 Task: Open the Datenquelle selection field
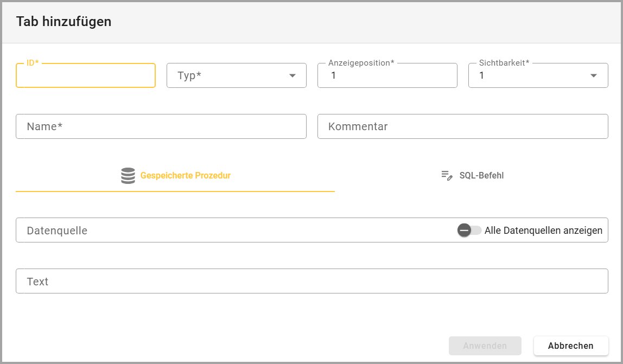(x=233, y=231)
